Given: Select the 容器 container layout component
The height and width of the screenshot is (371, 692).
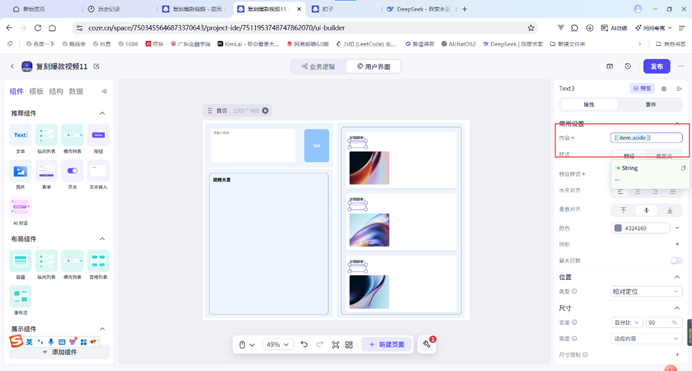Looking at the screenshot, I should (20, 261).
